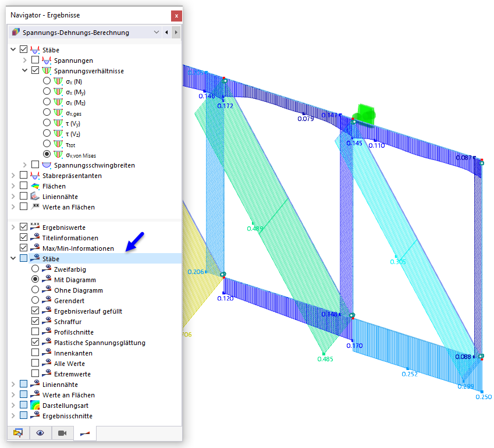Uncheck the Titelinformationen checkbox
The image size is (494, 448).
pos(23,237)
